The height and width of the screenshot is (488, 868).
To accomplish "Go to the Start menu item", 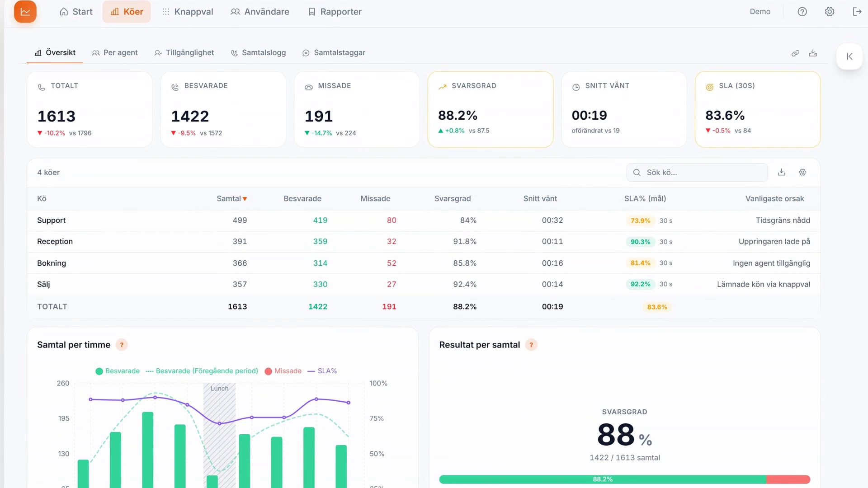I will [x=76, y=12].
